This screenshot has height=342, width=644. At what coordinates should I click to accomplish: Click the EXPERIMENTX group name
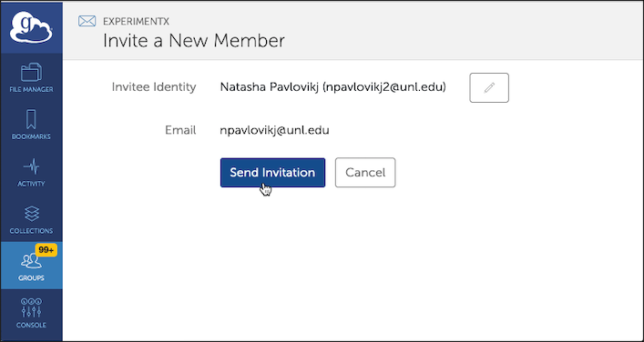click(136, 22)
